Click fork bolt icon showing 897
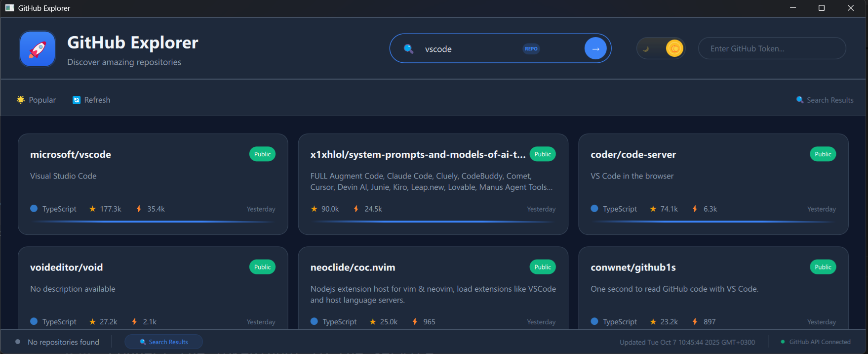Screen dimensions: 868x354 [x=695, y=321]
